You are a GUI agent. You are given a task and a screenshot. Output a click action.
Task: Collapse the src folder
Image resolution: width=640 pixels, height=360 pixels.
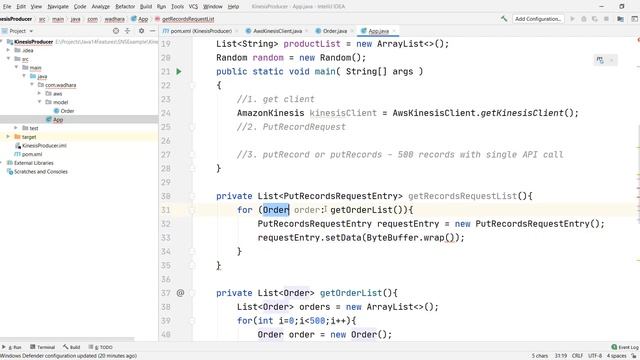tap(8, 59)
